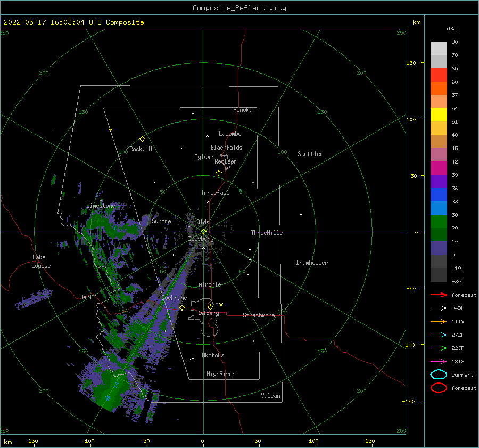
Task: Pick the red 60–65 dBZ color band
Action: point(439,75)
